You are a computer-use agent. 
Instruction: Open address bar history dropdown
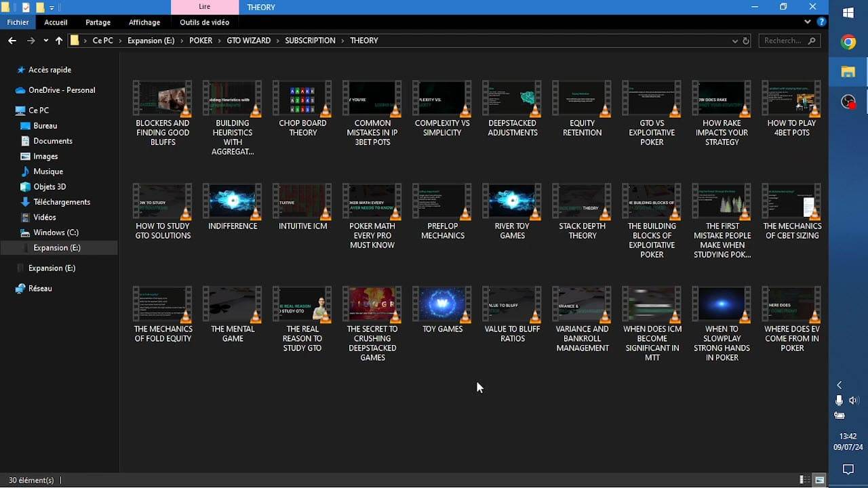[735, 41]
